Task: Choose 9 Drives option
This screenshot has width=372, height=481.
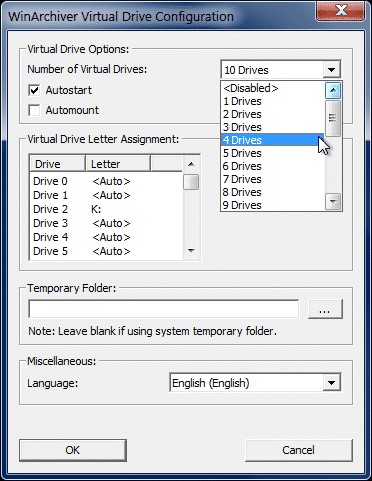Action: tap(273, 205)
